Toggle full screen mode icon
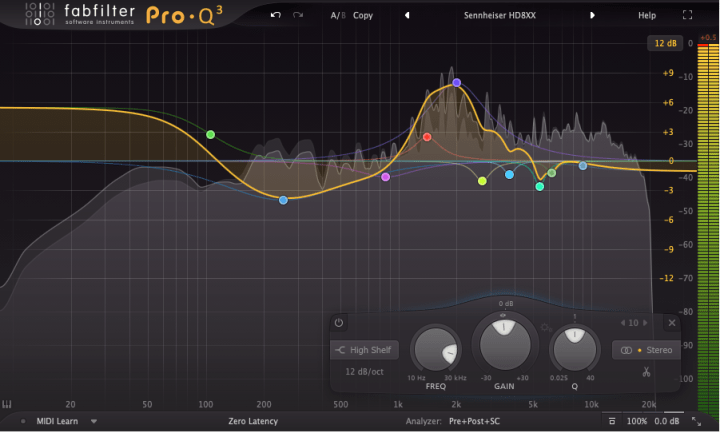This screenshot has height=433, width=720. (x=687, y=15)
